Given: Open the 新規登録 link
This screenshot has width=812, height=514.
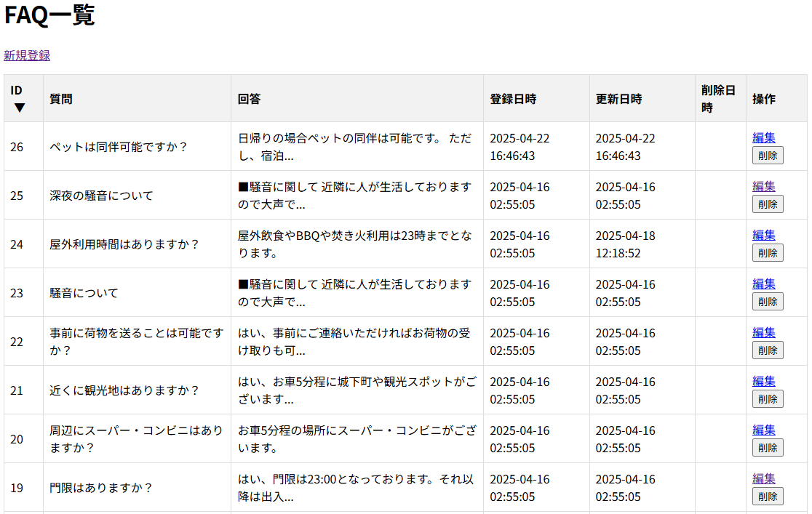Looking at the screenshot, I should (x=27, y=55).
